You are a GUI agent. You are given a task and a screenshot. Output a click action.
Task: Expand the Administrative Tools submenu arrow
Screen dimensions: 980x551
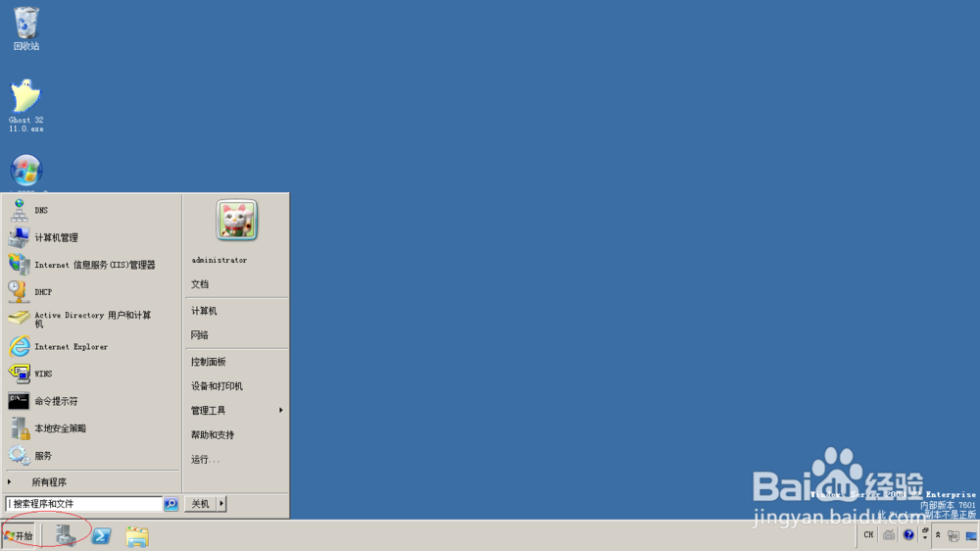click(280, 410)
